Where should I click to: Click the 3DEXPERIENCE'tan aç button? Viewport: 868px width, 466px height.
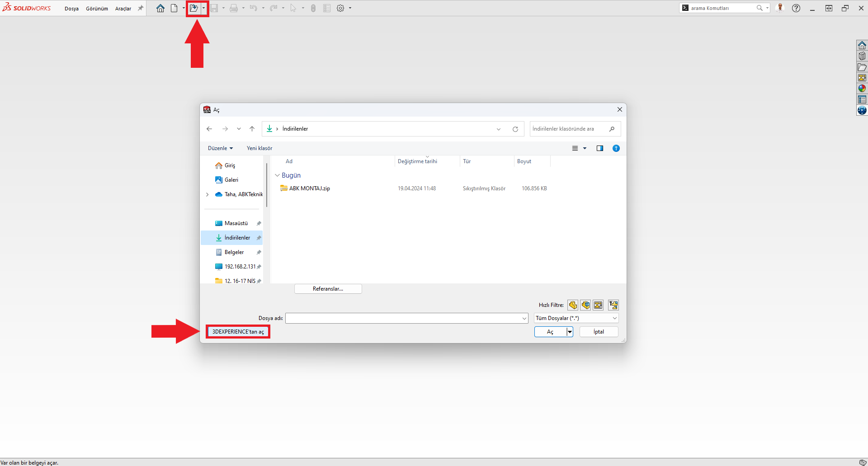pyautogui.click(x=238, y=332)
